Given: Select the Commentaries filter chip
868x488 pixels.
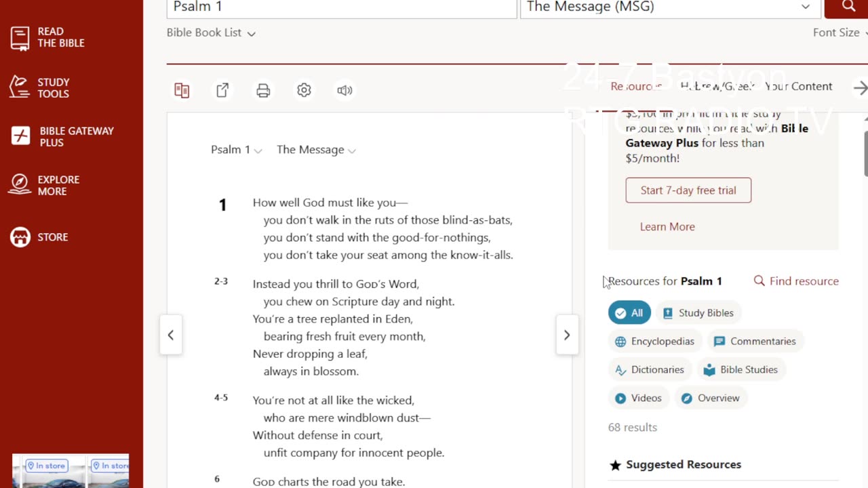Looking at the screenshot, I should click(755, 341).
